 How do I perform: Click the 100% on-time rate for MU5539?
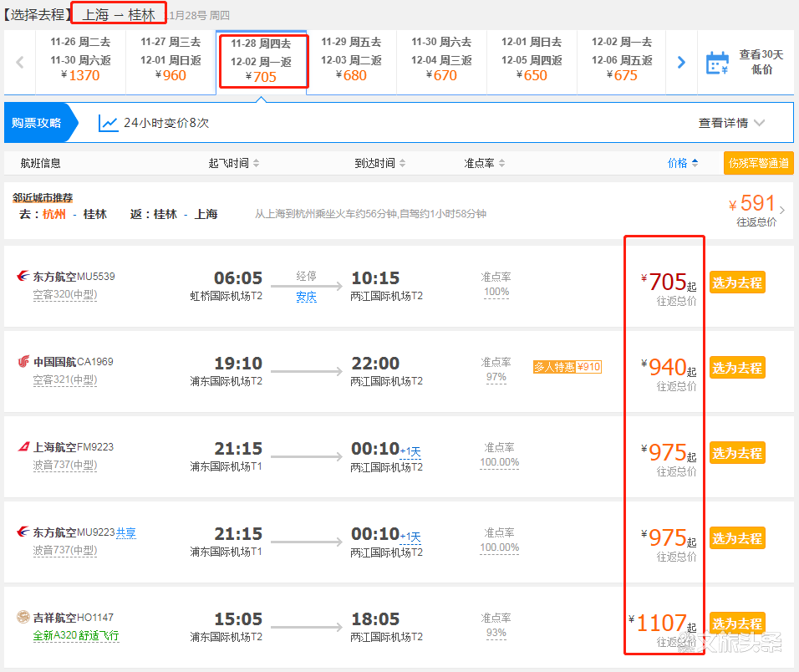pyautogui.click(x=496, y=292)
